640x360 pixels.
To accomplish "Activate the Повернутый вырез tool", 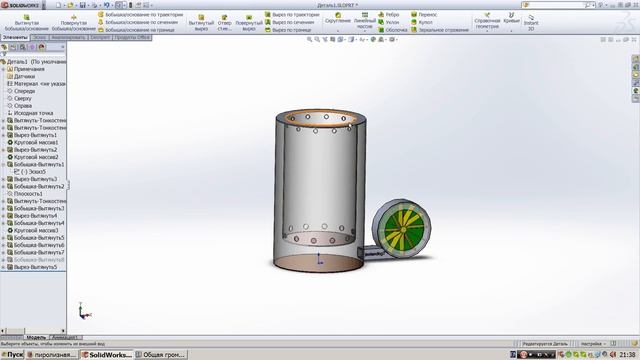I will pos(249,23).
